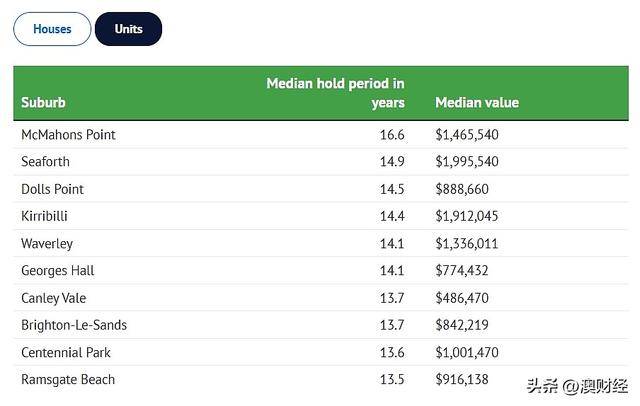Switch to the Houses tab

52,29
